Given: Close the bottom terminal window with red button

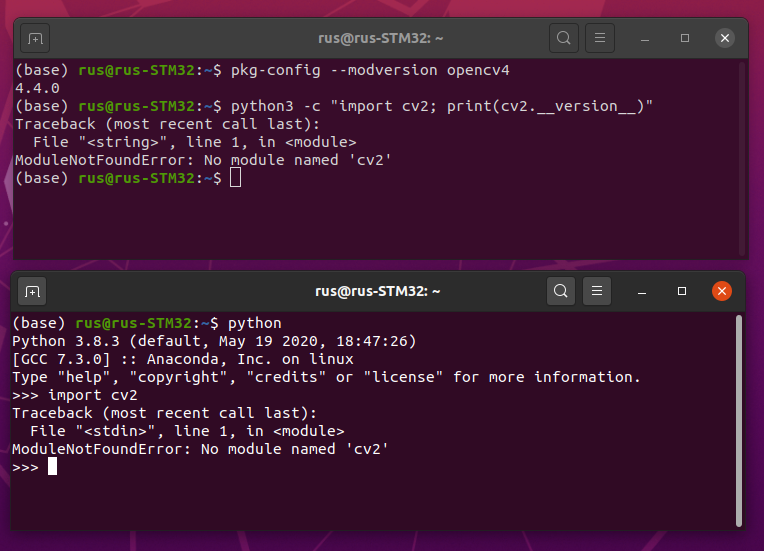Looking at the screenshot, I should tap(722, 291).
